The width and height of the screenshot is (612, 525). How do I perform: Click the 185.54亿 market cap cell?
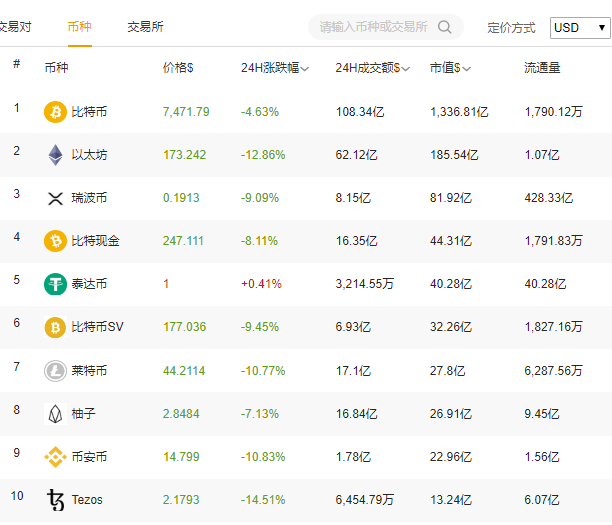point(454,155)
